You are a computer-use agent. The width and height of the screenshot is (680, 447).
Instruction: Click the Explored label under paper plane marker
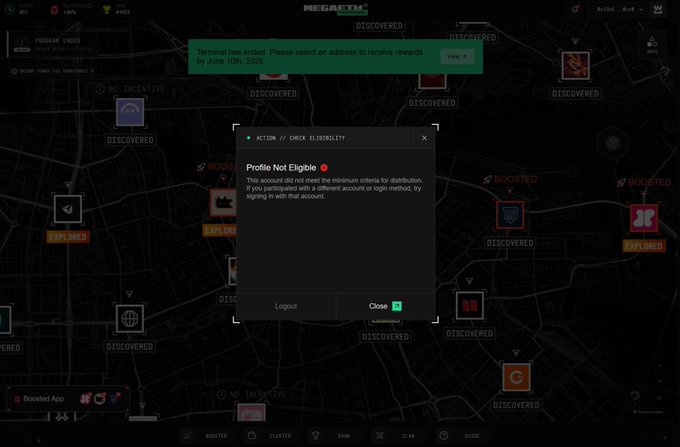(68, 237)
